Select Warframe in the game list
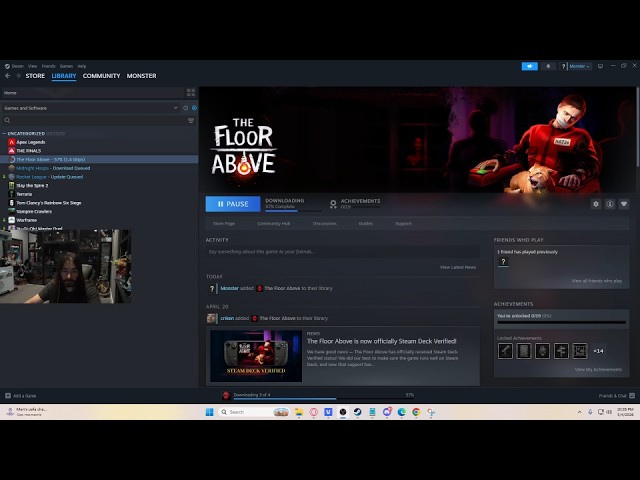Screen dimensions: 640x480 coord(27,220)
